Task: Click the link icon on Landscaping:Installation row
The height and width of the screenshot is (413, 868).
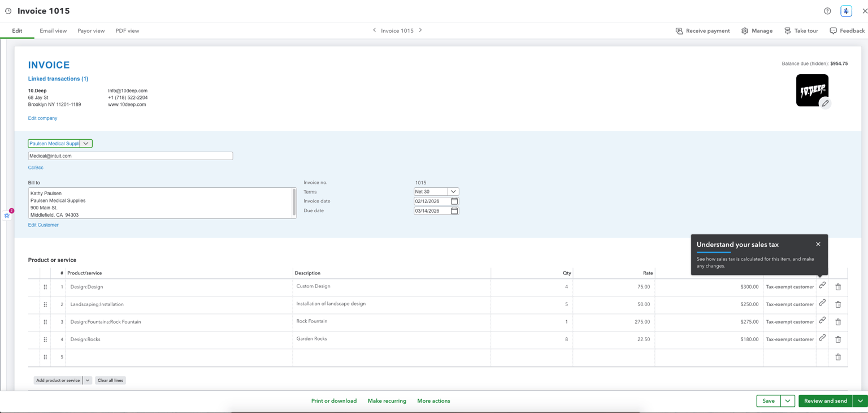Action: tap(822, 303)
